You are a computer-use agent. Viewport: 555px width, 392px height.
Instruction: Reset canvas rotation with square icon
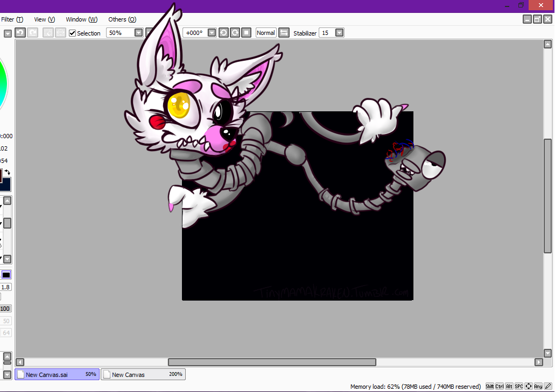coord(246,33)
